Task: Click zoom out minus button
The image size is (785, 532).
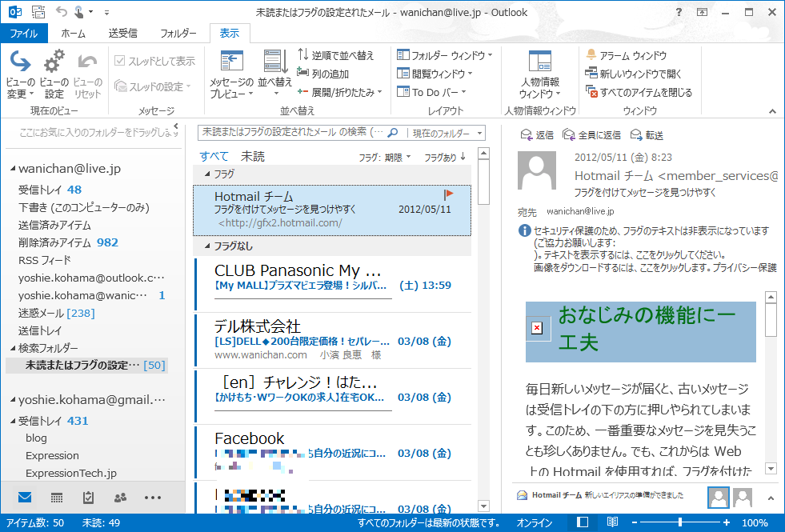Action: click(x=635, y=522)
